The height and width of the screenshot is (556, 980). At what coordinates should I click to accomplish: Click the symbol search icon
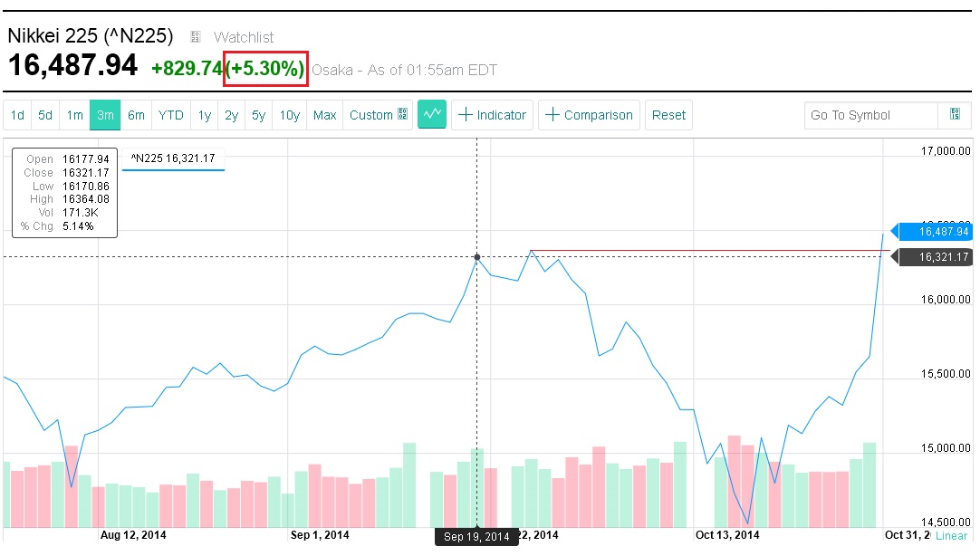pyautogui.click(x=955, y=114)
